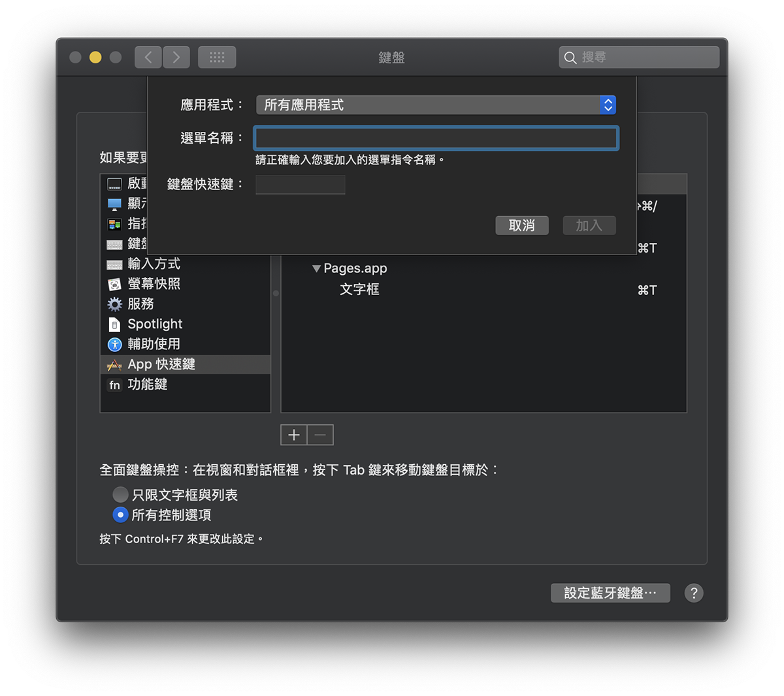Collapse the Pages.app disclosure triangle
Viewport: 784px width, 696px height.
pos(316,268)
